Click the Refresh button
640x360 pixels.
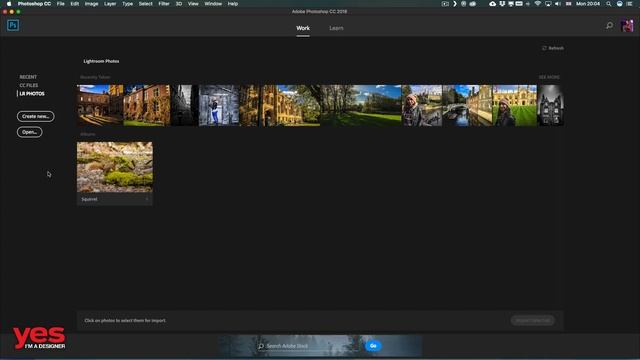[553, 48]
